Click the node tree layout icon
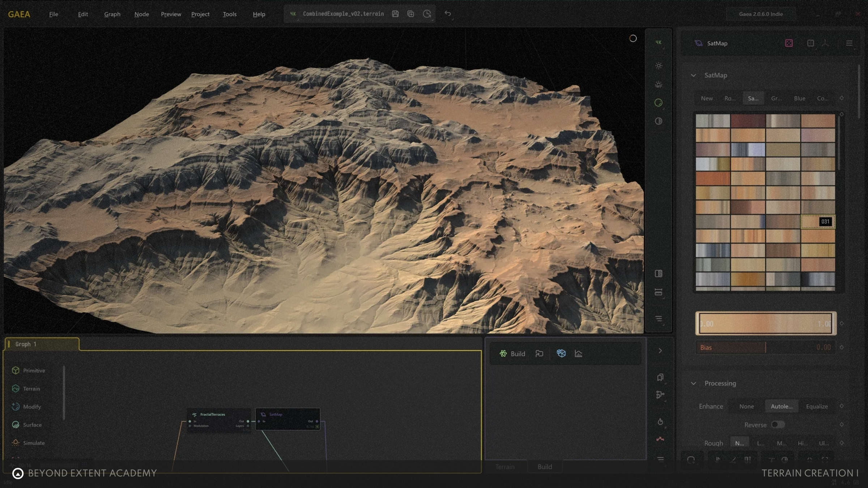Screen dimensions: 868x488 tap(660, 395)
